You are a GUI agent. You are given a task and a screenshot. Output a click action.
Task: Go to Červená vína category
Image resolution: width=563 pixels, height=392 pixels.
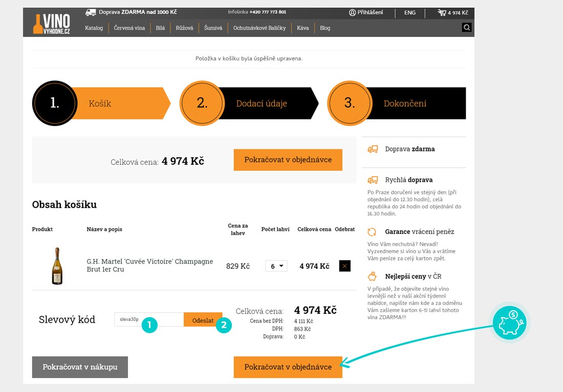click(x=129, y=28)
